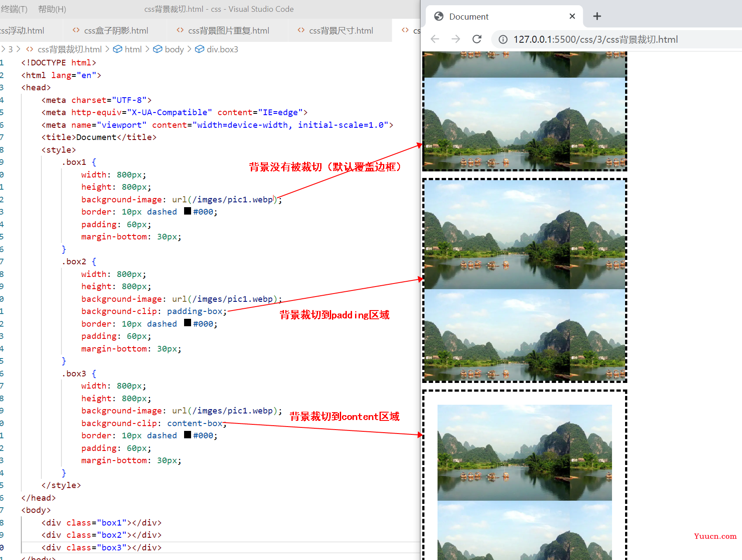
Task: Click the <title>Document</title> line
Action: (x=99, y=137)
